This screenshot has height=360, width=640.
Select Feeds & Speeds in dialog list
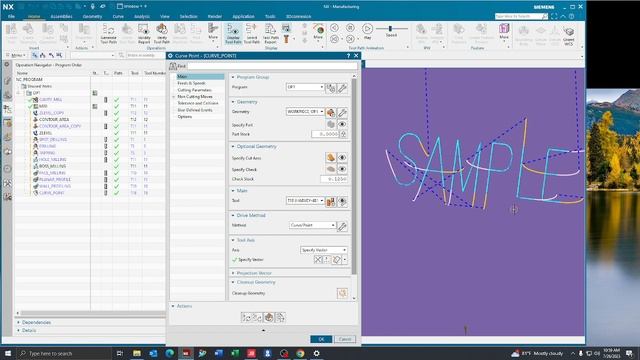[191, 83]
